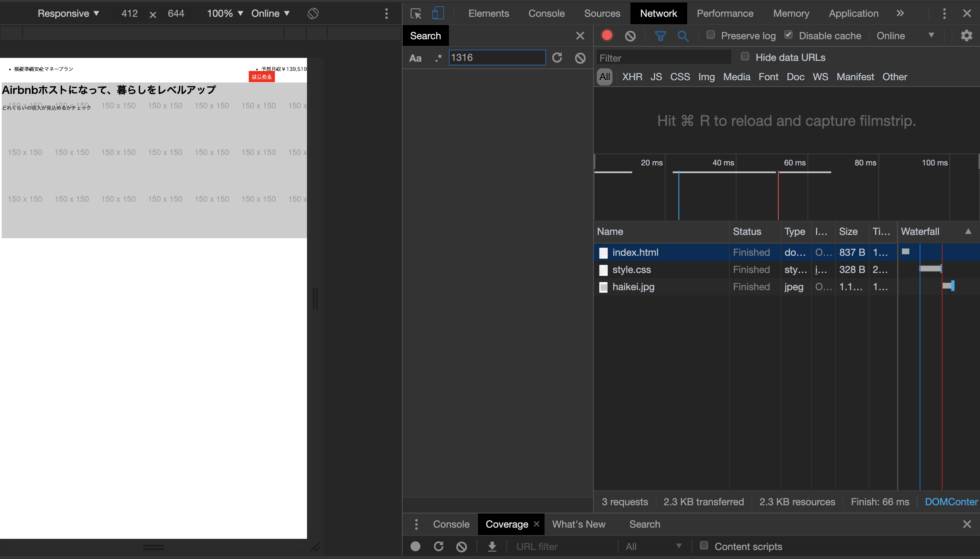Switch to the Elements tab
This screenshot has width=980, height=559.
point(488,13)
